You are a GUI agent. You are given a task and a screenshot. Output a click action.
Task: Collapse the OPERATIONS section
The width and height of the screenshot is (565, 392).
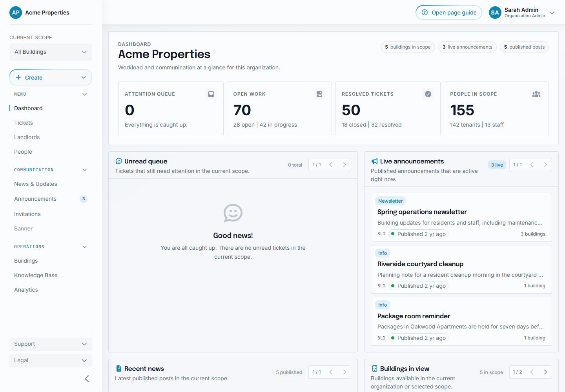pos(84,247)
